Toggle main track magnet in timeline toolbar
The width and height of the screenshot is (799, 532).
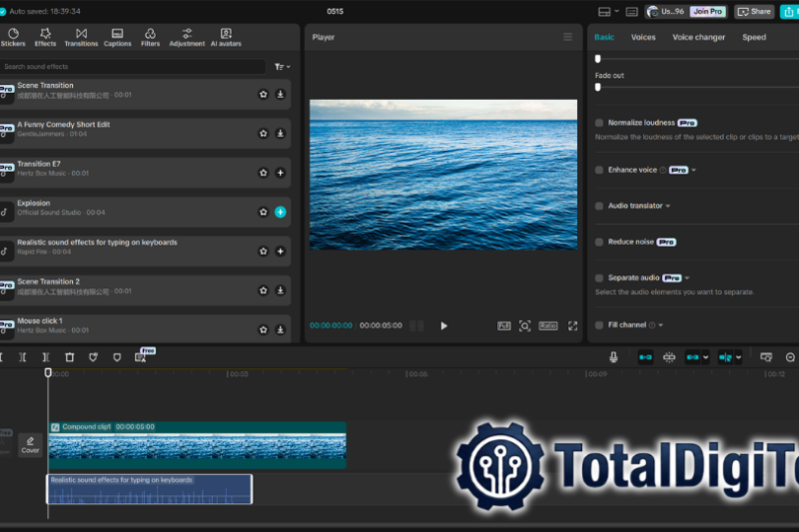pos(645,357)
